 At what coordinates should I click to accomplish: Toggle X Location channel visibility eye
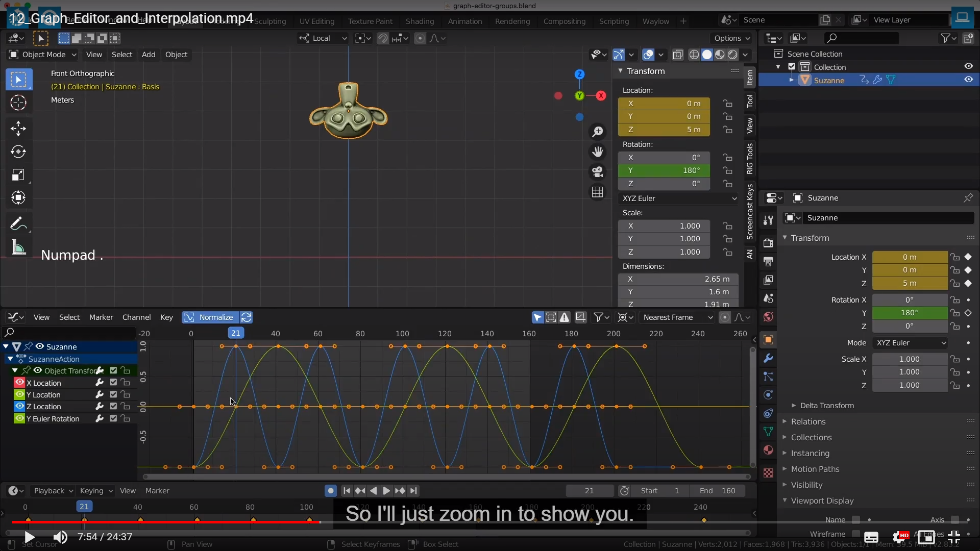19,383
